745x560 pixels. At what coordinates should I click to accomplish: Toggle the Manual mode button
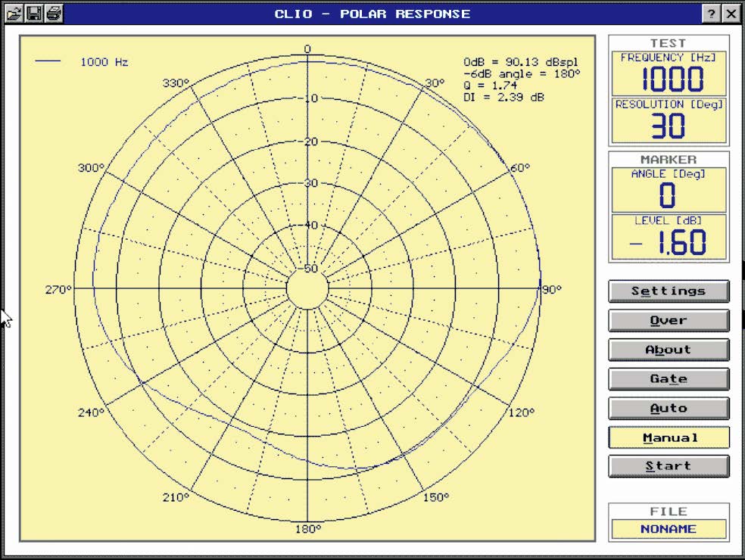point(669,437)
